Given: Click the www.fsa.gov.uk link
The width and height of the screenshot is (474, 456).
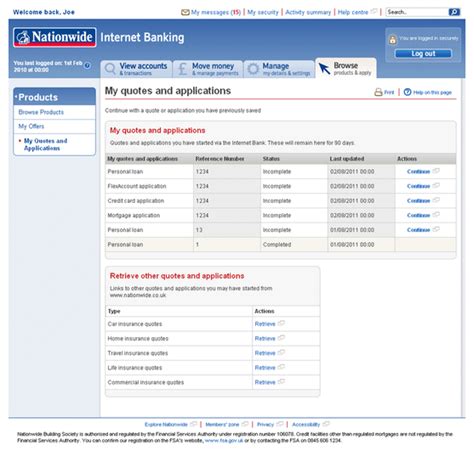Looking at the screenshot, I should coord(224,440).
